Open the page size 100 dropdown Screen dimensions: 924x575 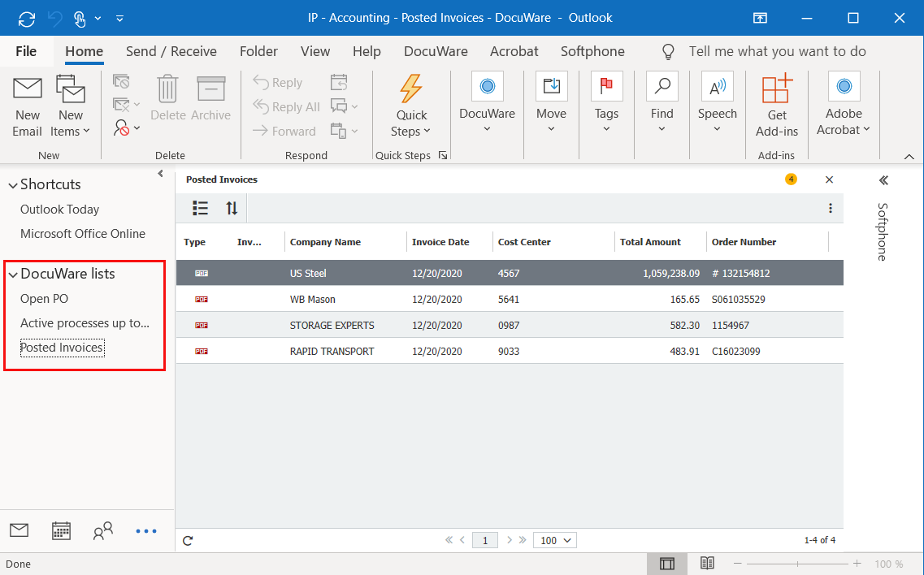coord(555,540)
